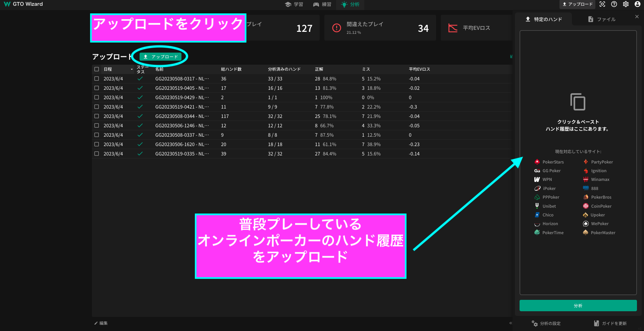Check the GG20230519-0335 row checkbox
The height and width of the screenshot is (331, 644).
pos(97,154)
